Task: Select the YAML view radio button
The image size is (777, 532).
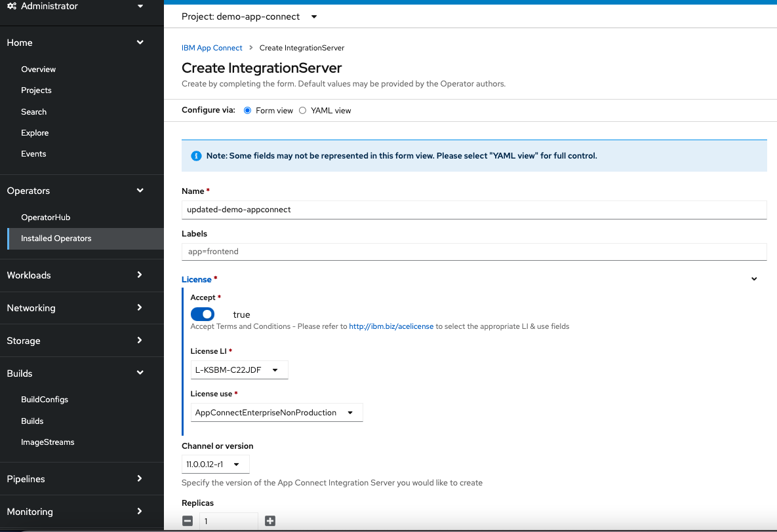Action: coord(302,110)
